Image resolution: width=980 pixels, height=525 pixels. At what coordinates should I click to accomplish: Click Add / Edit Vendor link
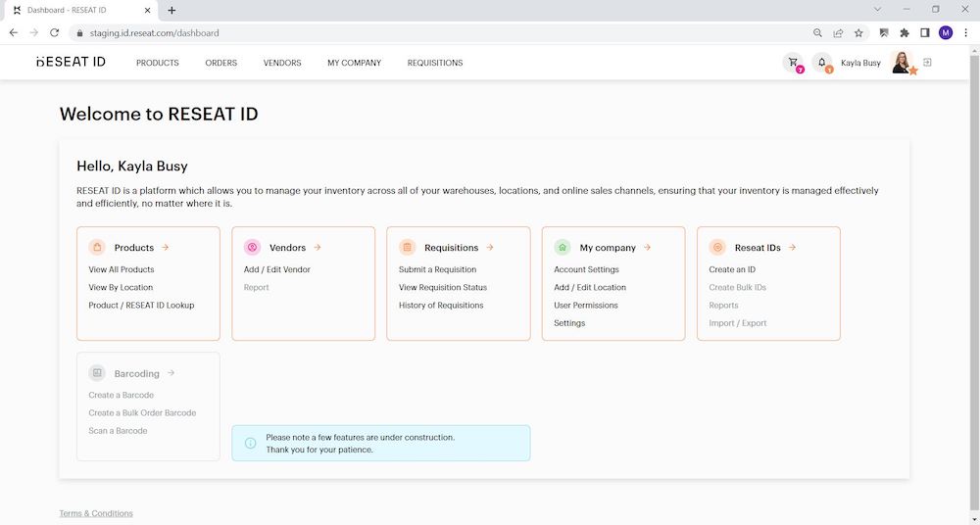pyautogui.click(x=277, y=269)
